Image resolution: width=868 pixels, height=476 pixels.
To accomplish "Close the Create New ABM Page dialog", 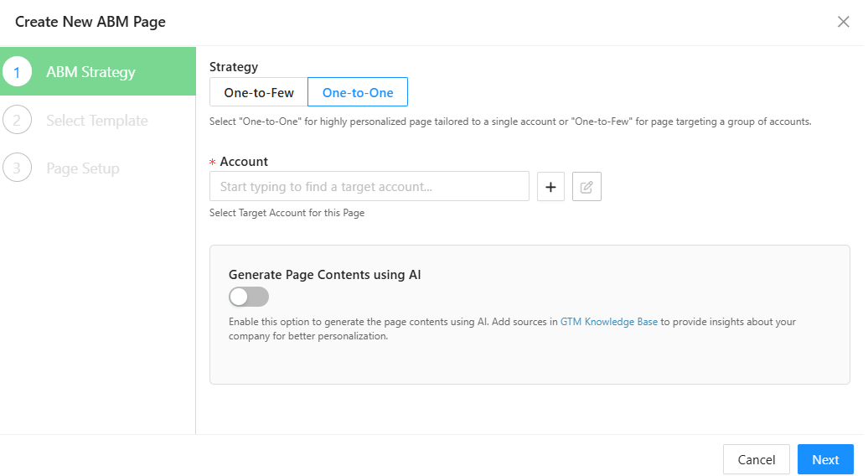I will click(843, 22).
